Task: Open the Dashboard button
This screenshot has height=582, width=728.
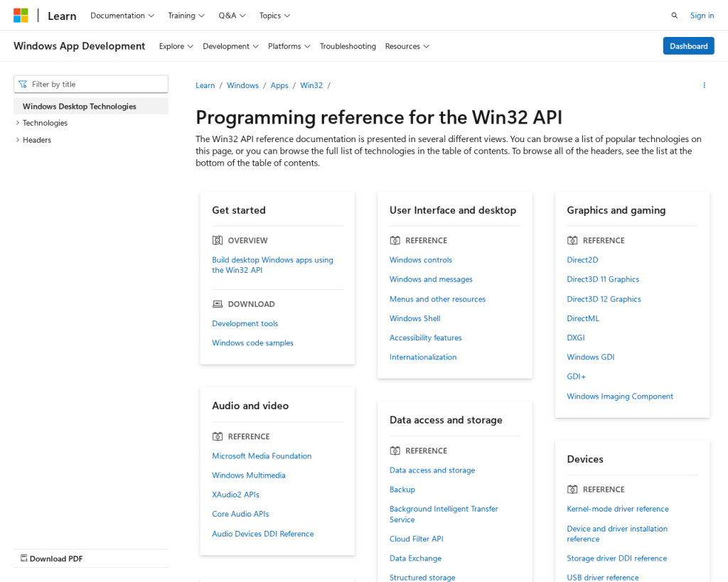Action: point(688,46)
